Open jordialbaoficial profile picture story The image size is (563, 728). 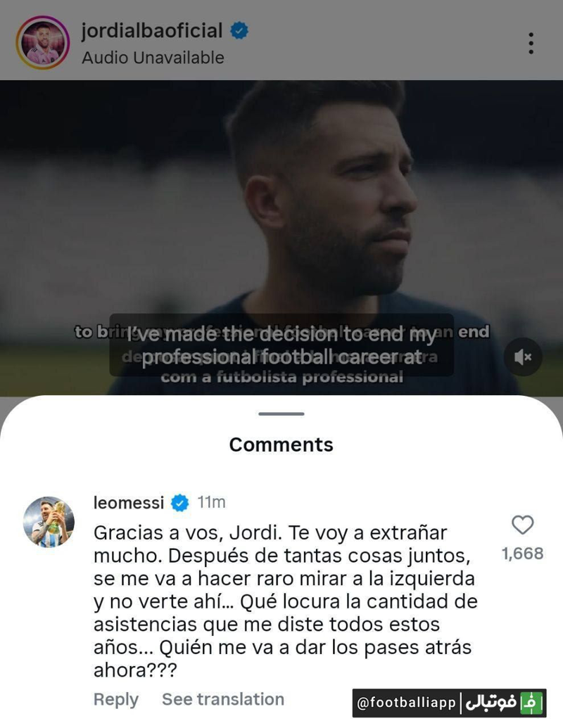click(x=42, y=42)
